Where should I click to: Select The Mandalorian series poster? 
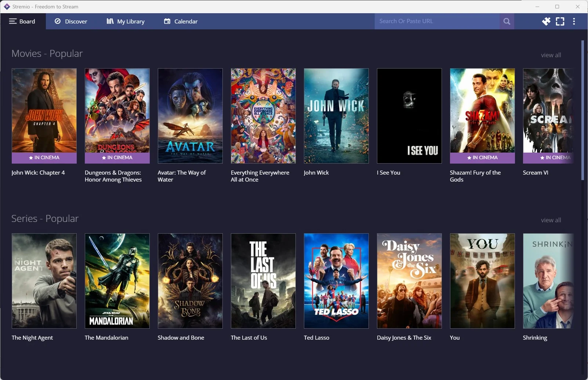pyautogui.click(x=117, y=281)
